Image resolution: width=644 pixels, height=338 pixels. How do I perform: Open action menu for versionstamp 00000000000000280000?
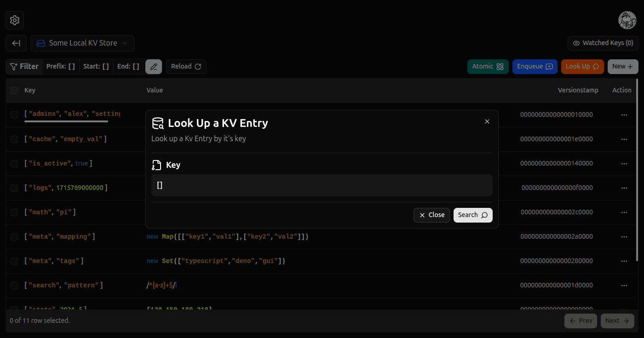pos(624,261)
